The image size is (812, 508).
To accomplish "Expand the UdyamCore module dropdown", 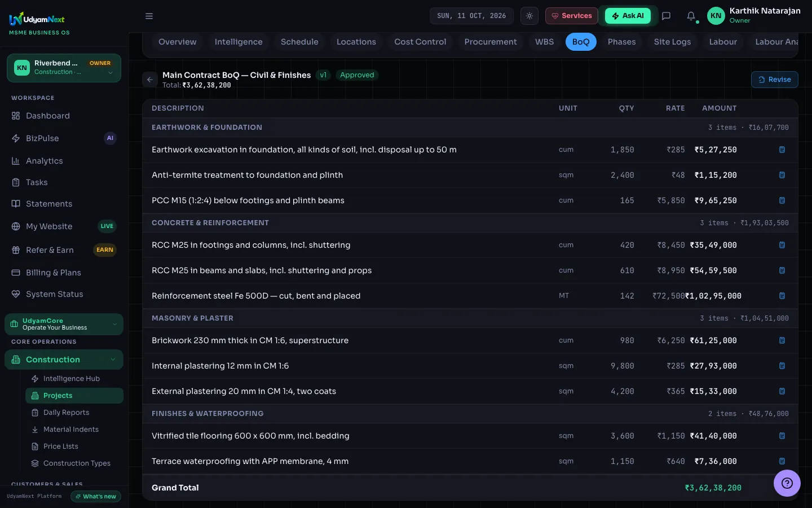I will 64,324.
